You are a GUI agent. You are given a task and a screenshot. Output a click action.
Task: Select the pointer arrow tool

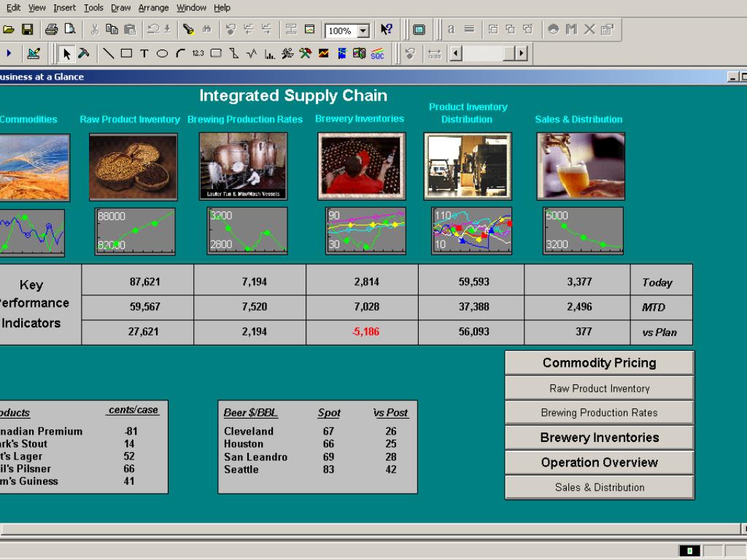click(x=66, y=54)
